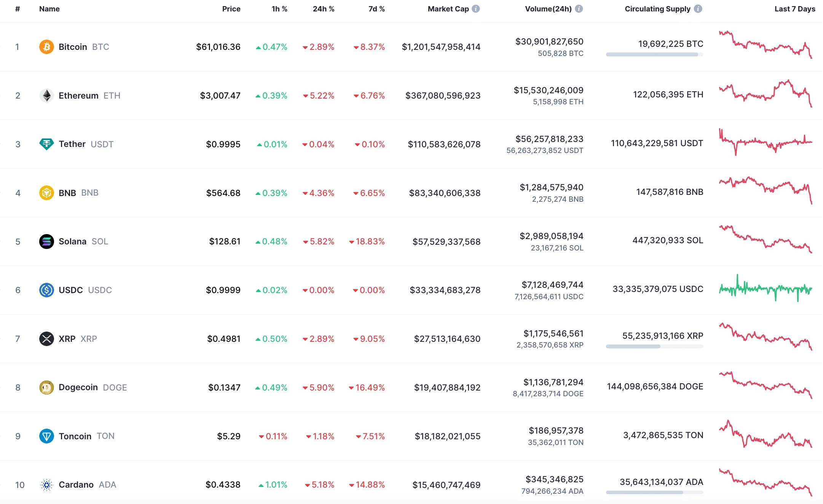Open Solana 24h volume link

click(551, 236)
